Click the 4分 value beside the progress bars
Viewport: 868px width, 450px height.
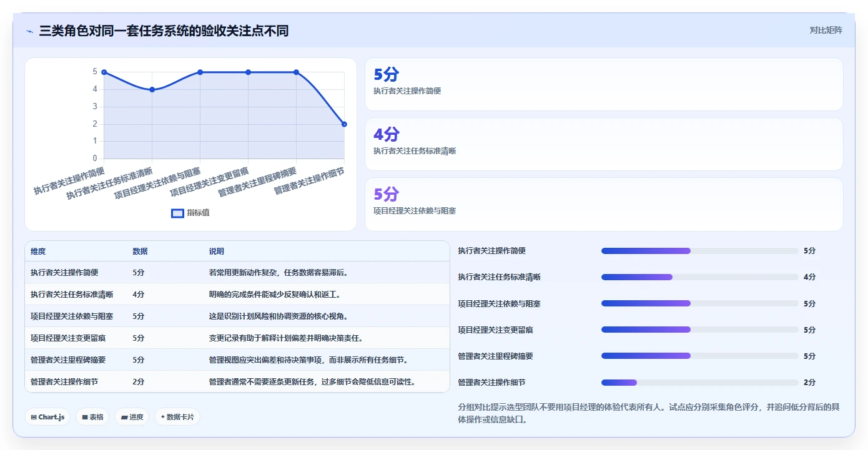(x=809, y=277)
